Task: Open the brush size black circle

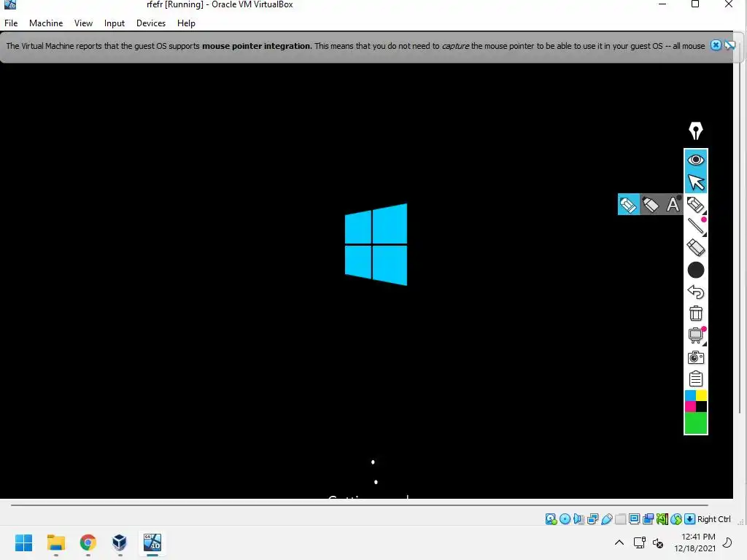Action: [695, 270]
